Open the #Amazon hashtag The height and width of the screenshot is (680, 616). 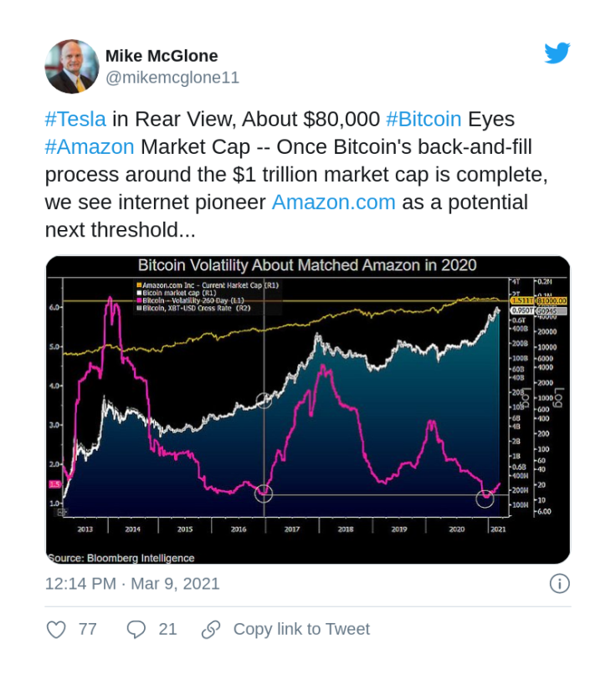(90, 146)
